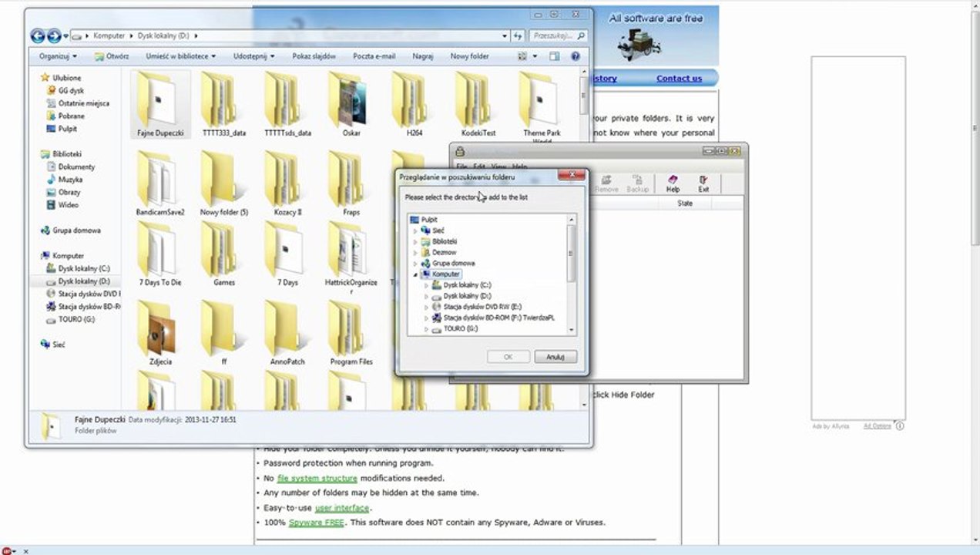Open the Spyware FREE link
Screen dimensions: 980x555
click(x=316, y=522)
